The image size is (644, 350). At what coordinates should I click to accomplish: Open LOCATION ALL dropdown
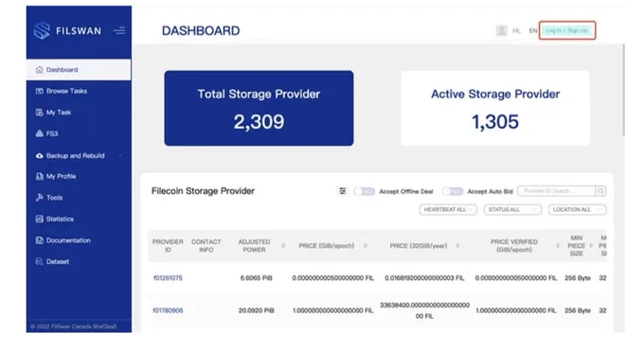click(x=577, y=210)
